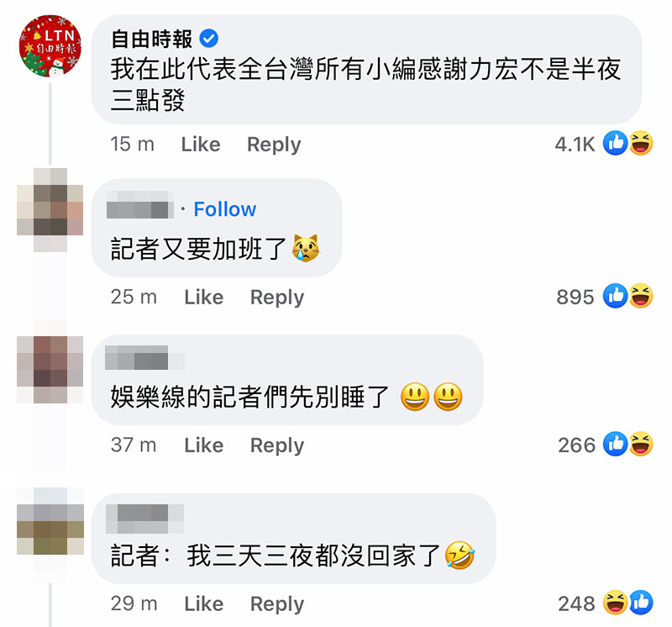The width and height of the screenshot is (672, 627).
Task: Reply to the comment posted 25 m ago
Action: click(x=277, y=298)
